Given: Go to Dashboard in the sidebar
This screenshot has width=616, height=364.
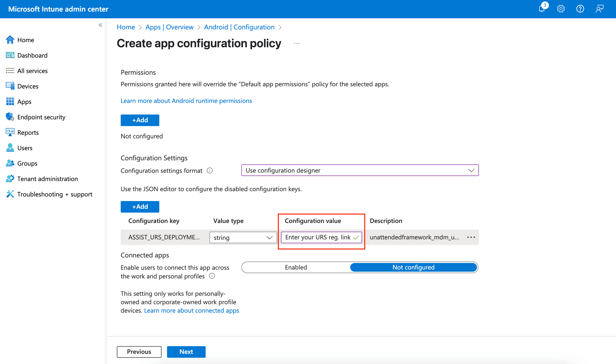Looking at the screenshot, I should point(32,55).
